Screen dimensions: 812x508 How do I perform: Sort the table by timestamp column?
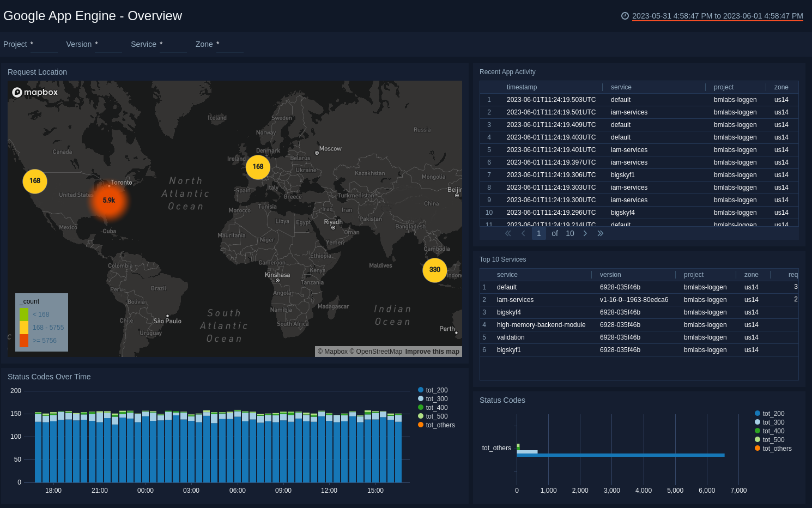coord(523,87)
